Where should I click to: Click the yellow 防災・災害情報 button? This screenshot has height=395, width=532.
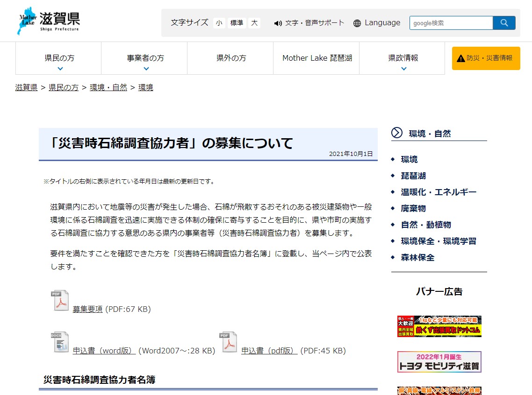[486, 58]
